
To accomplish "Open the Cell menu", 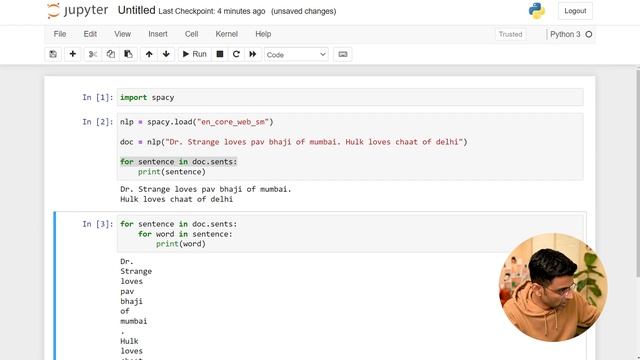I will 191,34.
